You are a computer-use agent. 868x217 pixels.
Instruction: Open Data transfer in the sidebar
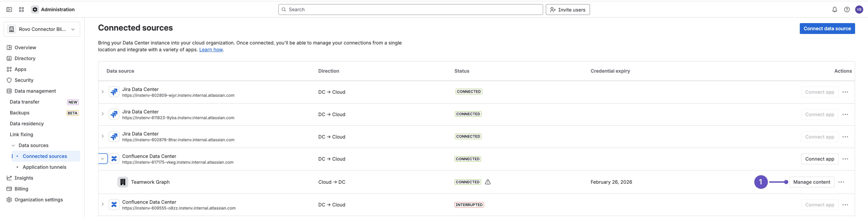(x=24, y=102)
